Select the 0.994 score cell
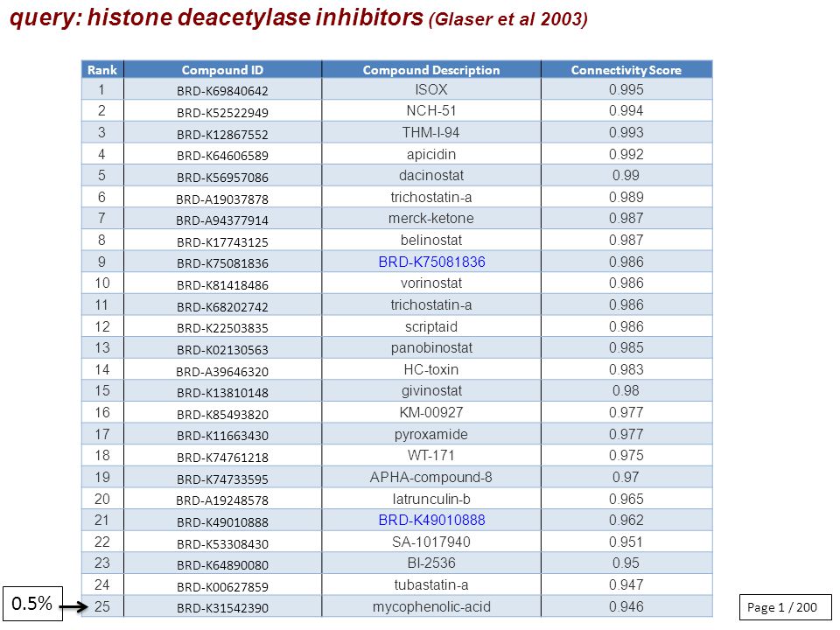 (x=626, y=111)
